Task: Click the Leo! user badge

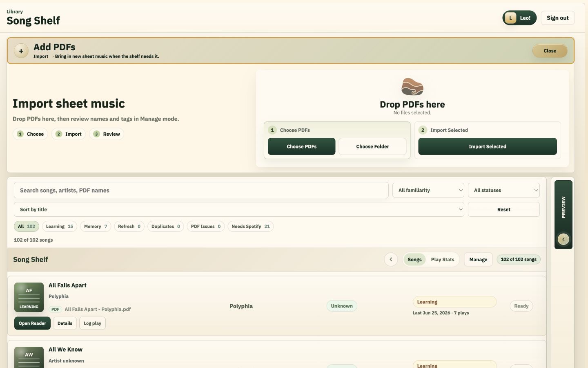Action: (x=519, y=18)
